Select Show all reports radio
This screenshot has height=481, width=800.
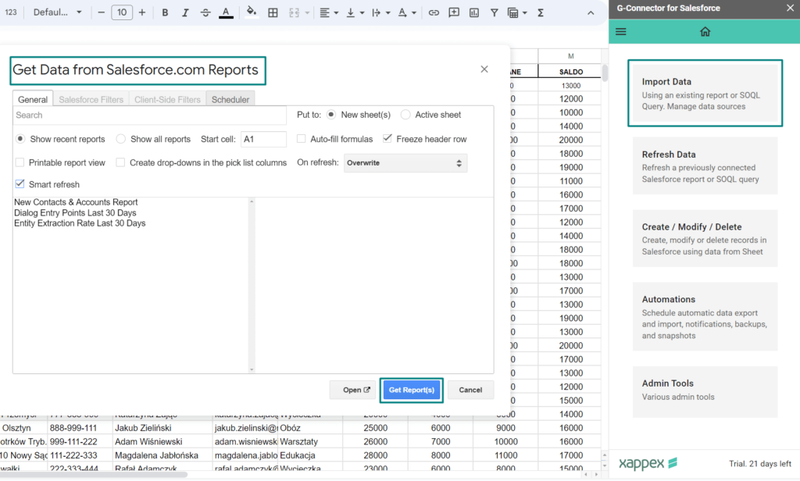pos(120,139)
